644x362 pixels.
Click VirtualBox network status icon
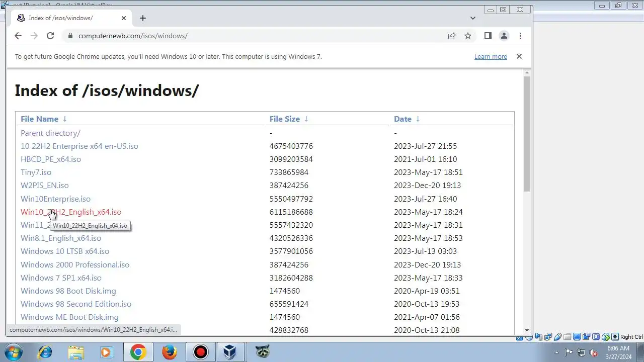[x=548, y=337]
